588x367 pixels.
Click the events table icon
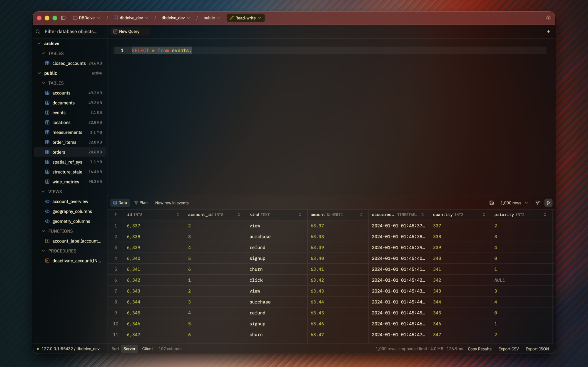click(x=47, y=112)
